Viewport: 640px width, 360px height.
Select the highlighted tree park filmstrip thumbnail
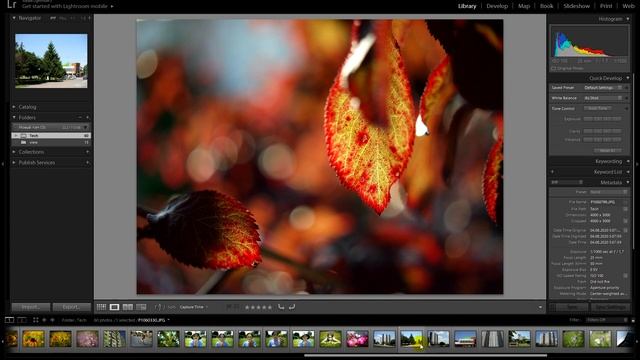click(411, 339)
